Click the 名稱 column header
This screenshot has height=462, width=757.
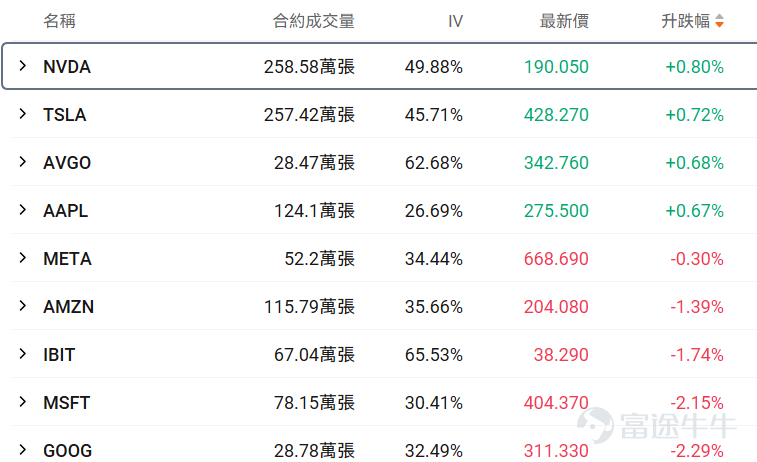[59, 21]
